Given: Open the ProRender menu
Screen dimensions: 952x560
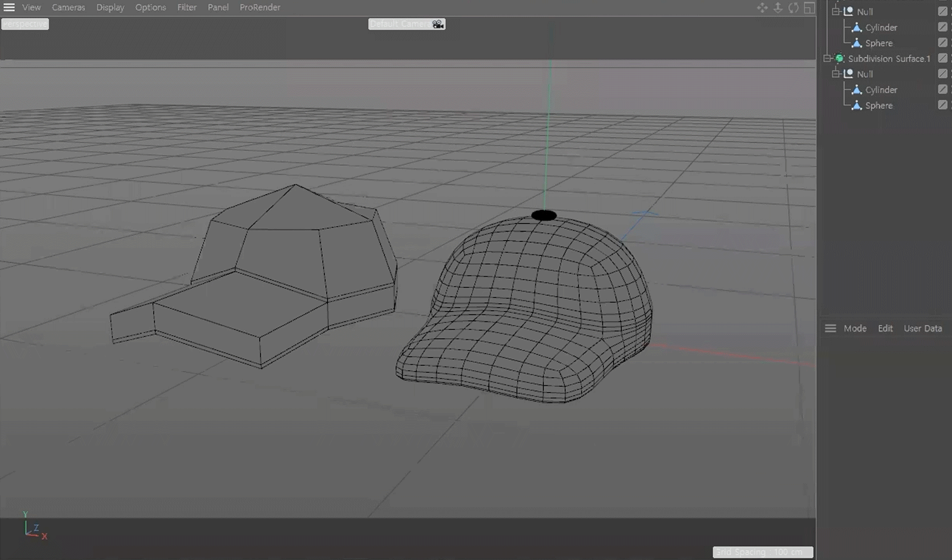Looking at the screenshot, I should pos(260,7).
